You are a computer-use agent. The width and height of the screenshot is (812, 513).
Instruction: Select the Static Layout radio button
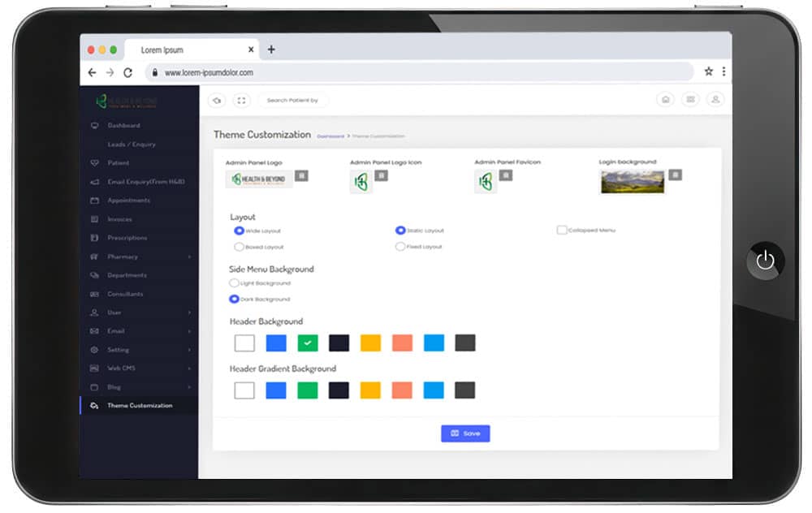(x=400, y=231)
